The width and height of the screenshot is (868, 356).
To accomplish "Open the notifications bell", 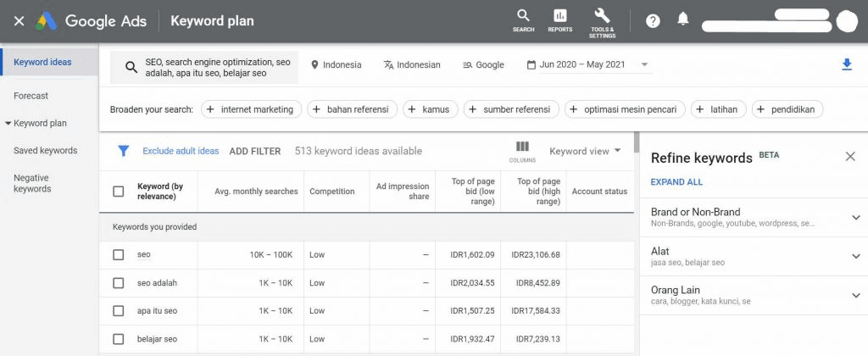I will click(x=682, y=19).
